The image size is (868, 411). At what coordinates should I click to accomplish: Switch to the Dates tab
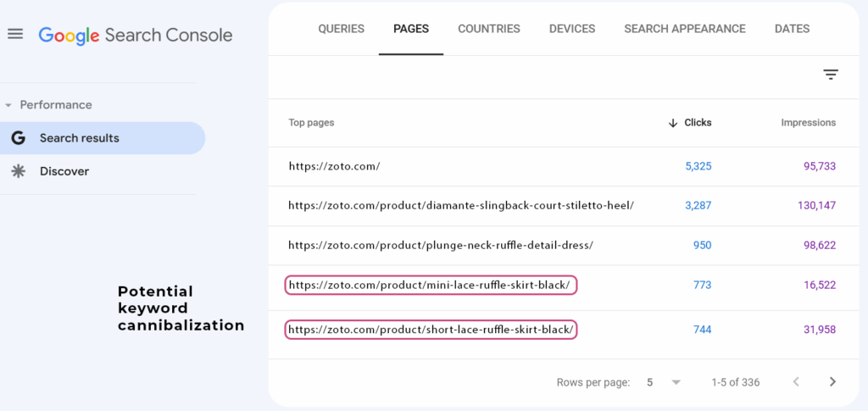(x=792, y=29)
